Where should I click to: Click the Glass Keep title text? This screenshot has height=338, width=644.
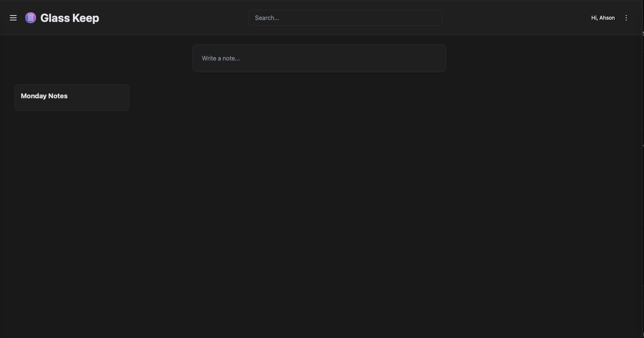pyautogui.click(x=70, y=18)
